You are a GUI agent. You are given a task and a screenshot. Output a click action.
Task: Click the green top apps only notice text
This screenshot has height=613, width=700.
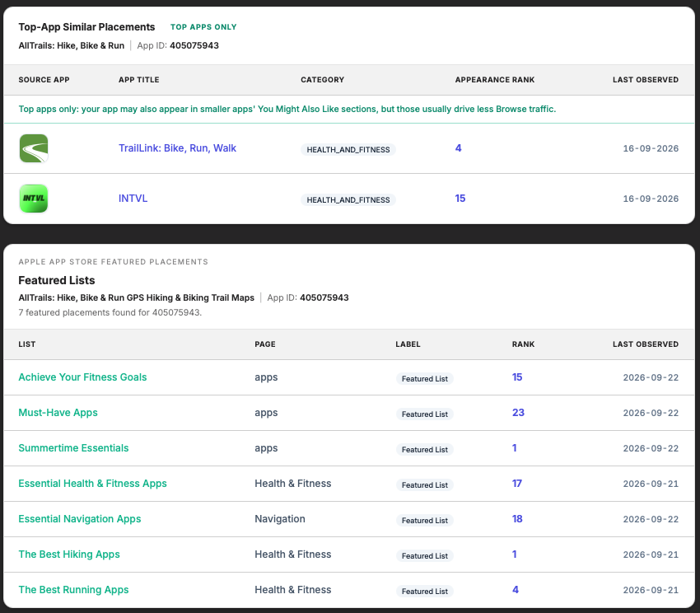point(287,109)
